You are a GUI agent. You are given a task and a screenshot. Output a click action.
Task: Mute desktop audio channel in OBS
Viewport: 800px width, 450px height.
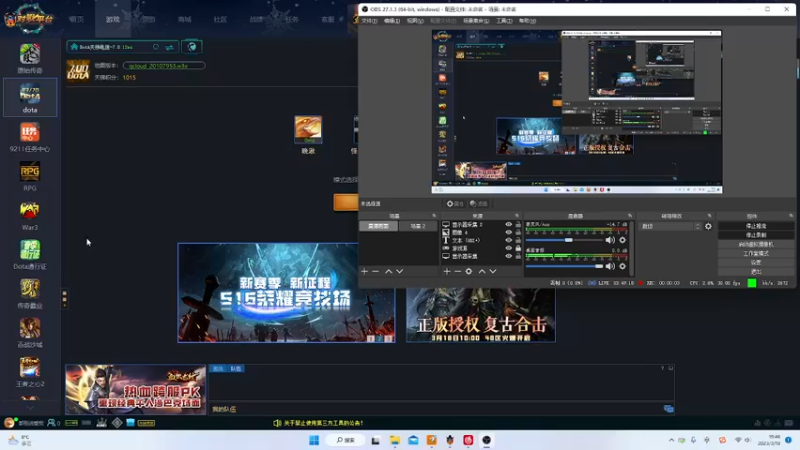click(610, 266)
